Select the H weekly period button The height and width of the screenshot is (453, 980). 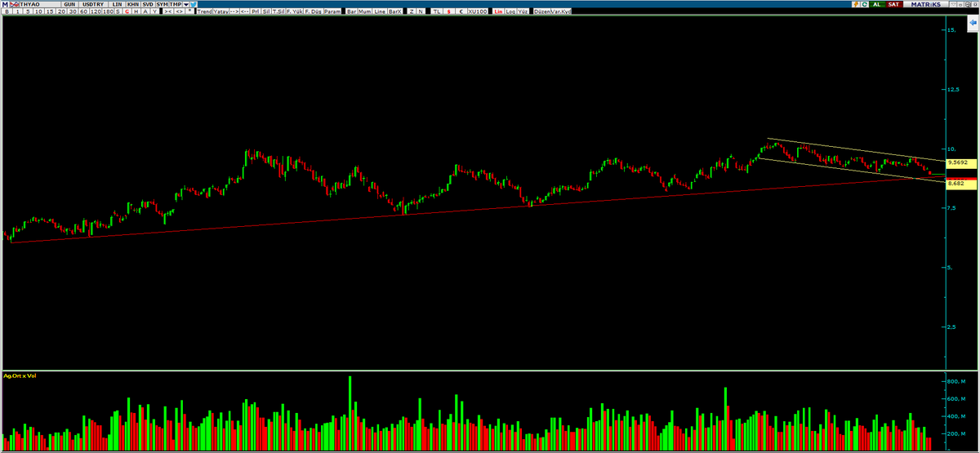(136, 11)
